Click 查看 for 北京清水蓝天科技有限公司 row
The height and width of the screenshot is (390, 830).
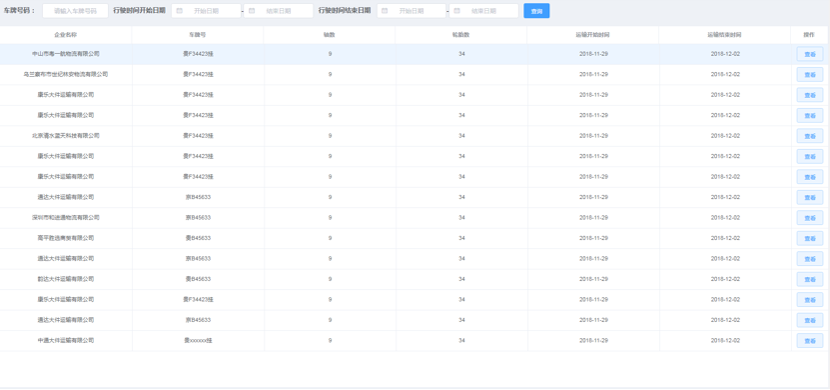coord(810,136)
